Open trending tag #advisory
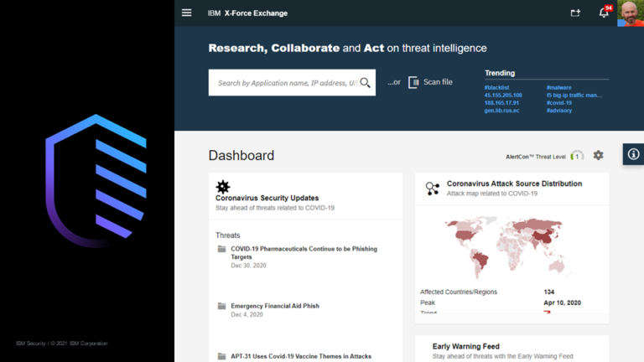 point(559,111)
